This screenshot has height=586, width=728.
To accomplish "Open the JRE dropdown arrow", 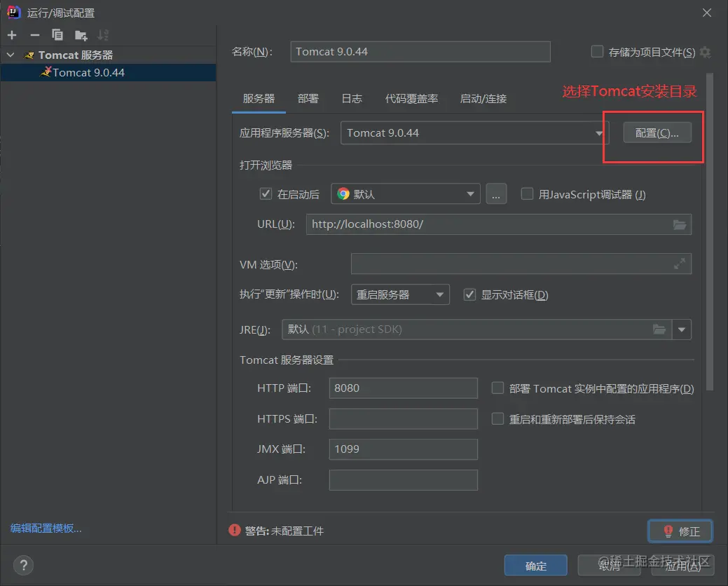I will [682, 329].
